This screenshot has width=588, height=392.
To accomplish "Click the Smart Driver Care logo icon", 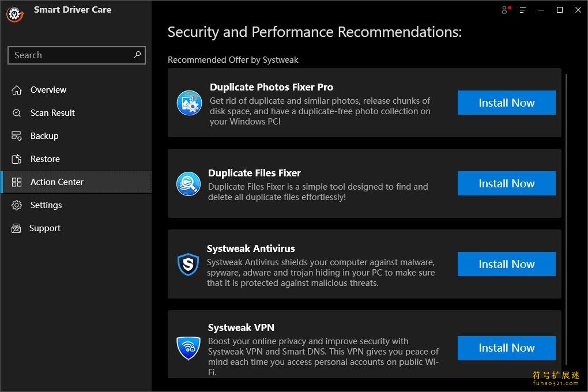I will pyautogui.click(x=14, y=14).
